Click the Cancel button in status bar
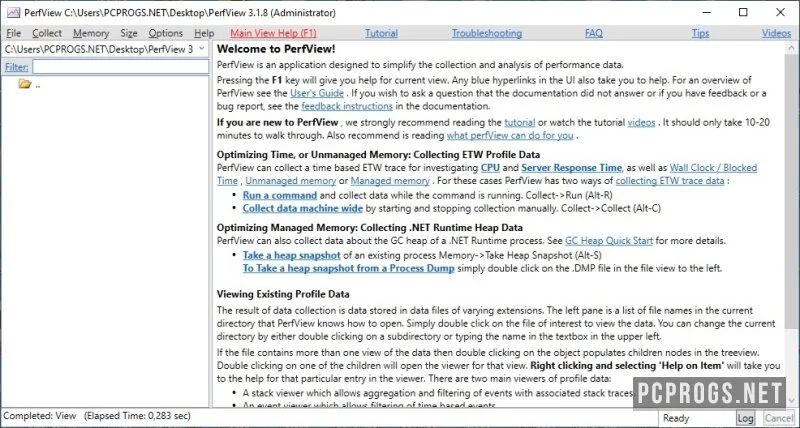The height and width of the screenshot is (428, 800). tap(779, 418)
